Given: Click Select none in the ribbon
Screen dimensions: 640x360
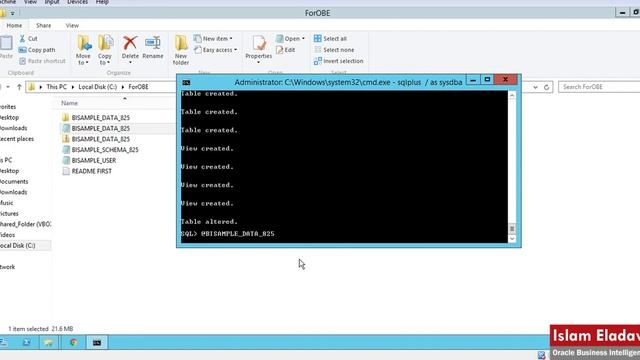Looking at the screenshot, I should (x=334, y=50).
